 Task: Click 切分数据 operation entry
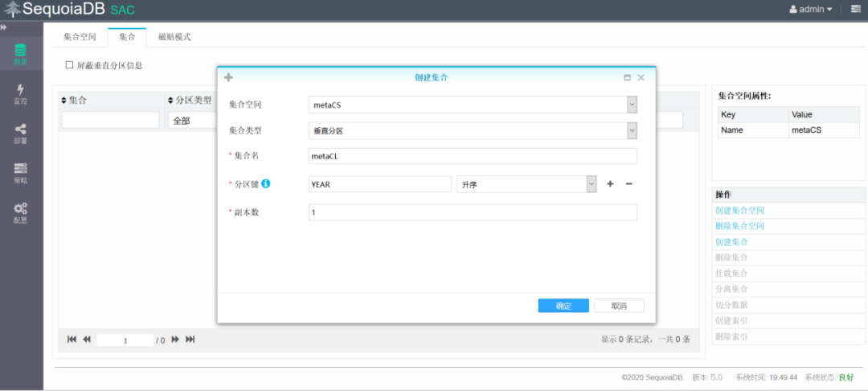[x=731, y=305]
